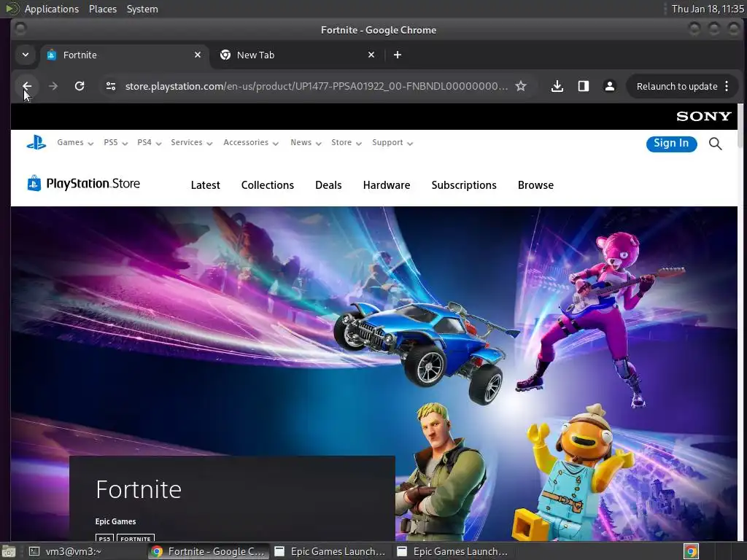The width and height of the screenshot is (747, 560).
Task: Expand the News dropdown menu
Action: pos(306,142)
